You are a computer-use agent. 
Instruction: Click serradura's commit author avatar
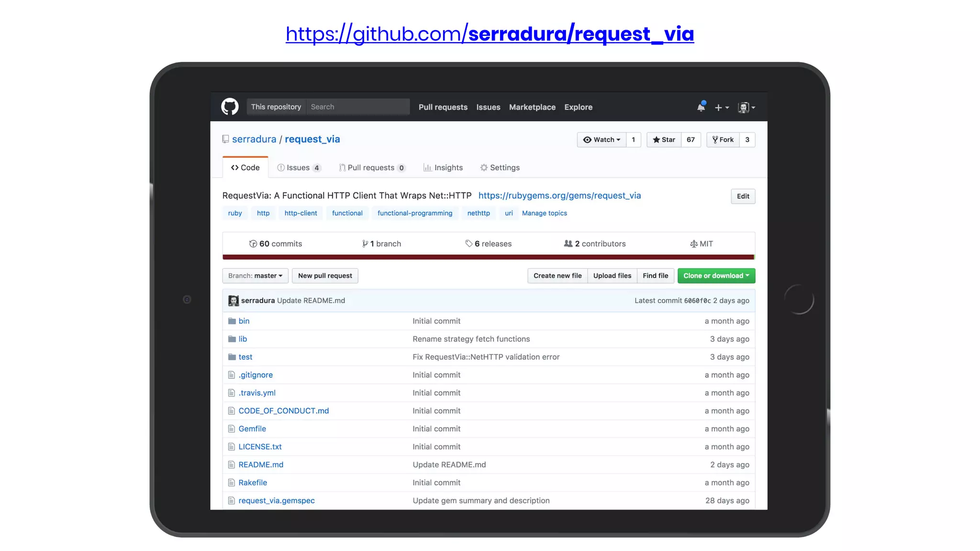click(x=234, y=300)
